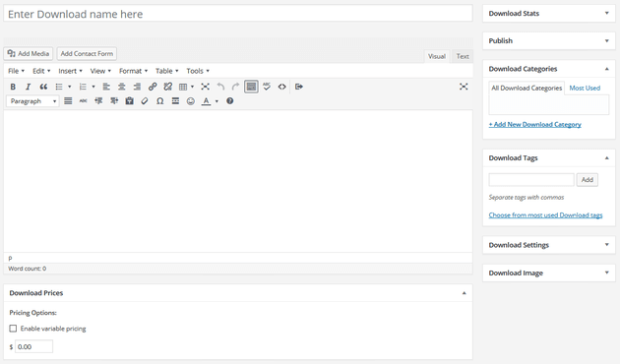Screen dimensions: 620x364
Task: Open the source code view icon
Action: coord(281,87)
